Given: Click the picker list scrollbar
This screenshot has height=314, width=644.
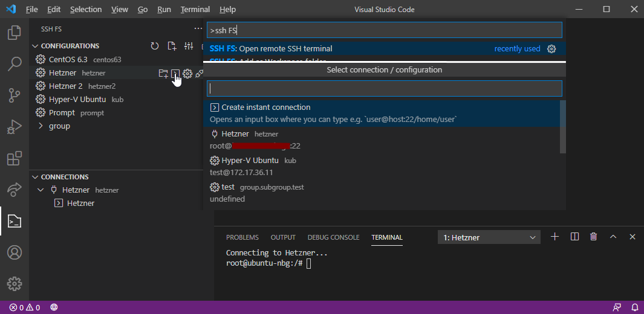Looking at the screenshot, I should (x=563, y=127).
